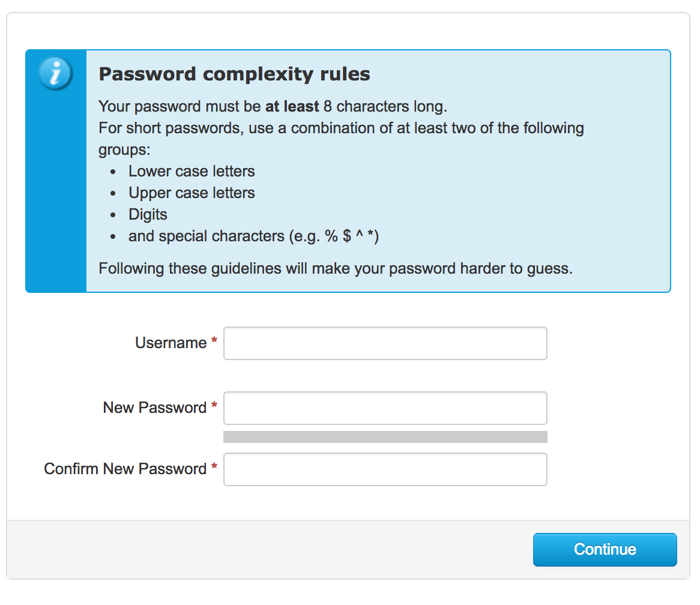Screen dimensions: 700x605
Task: Click the Username label
Action: [171, 343]
